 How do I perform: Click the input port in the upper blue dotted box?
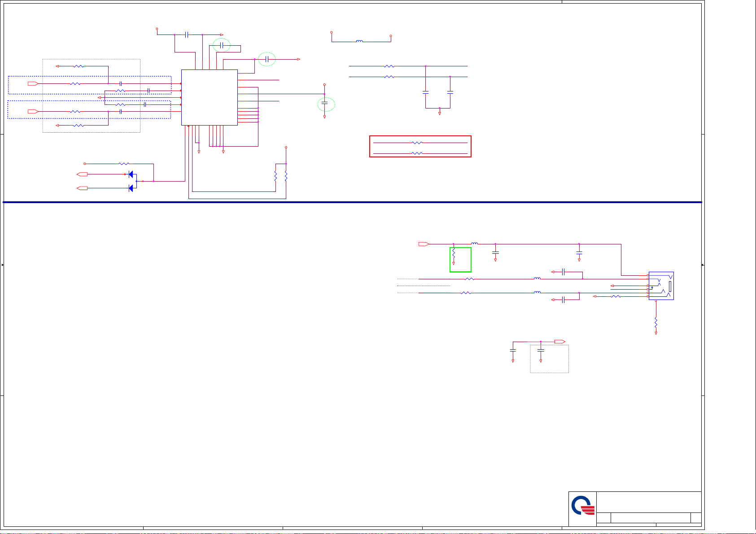tap(33, 84)
